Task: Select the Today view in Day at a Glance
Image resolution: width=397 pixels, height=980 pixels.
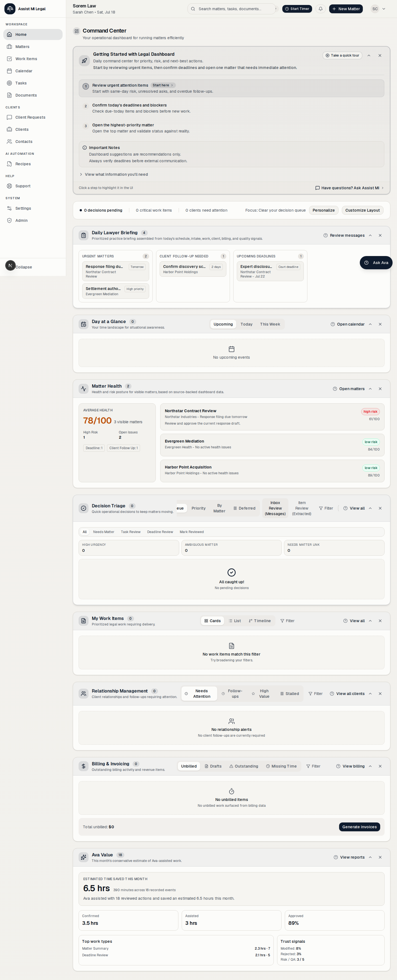Action: [246, 324]
